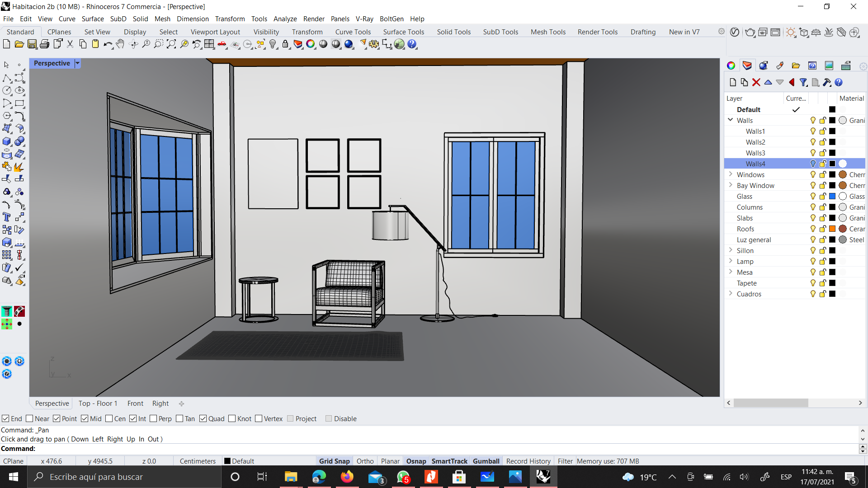Viewport: 868px width, 488px height.
Task: Click the orange Roofs layer color swatch
Action: coord(832,229)
